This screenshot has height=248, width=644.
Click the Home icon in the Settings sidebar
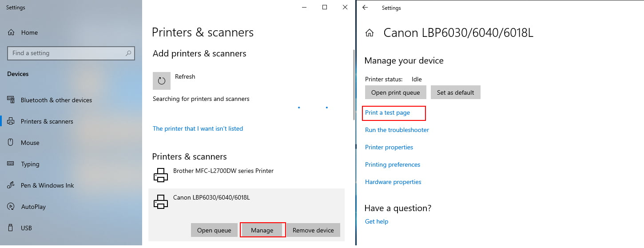12,32
